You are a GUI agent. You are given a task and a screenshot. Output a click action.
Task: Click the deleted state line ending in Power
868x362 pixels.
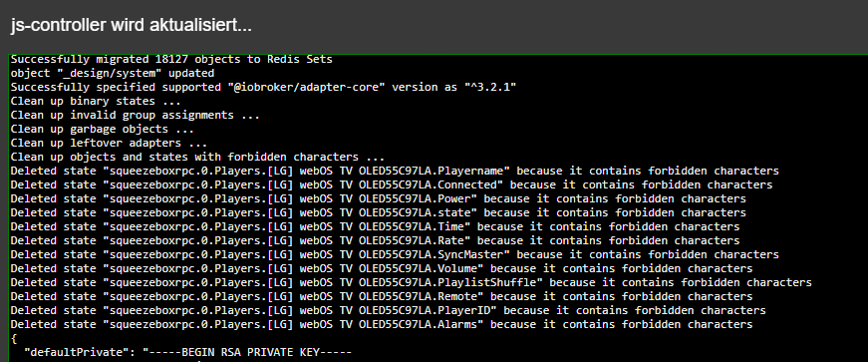[378, 198]
